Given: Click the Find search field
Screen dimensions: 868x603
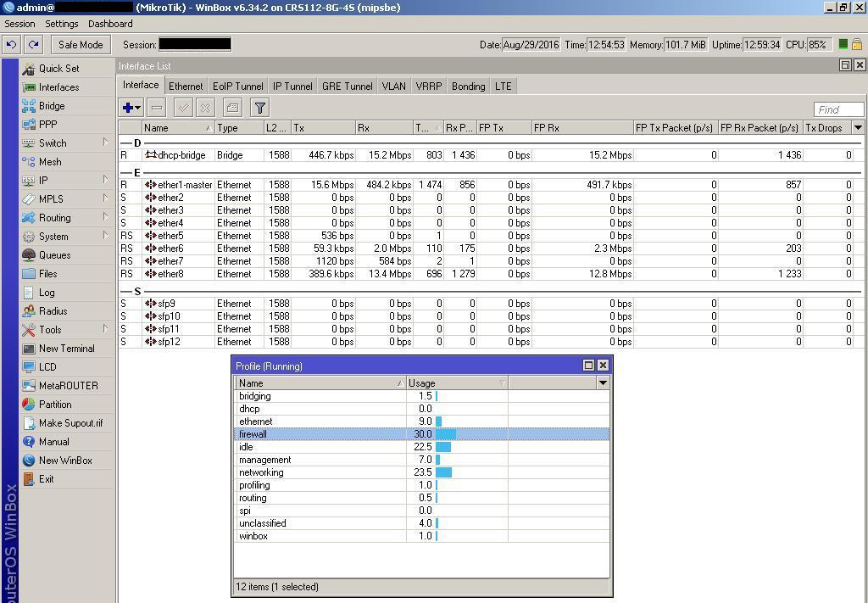Looking at the screenshot, I should pyautogui.click(x=837, y=109).
